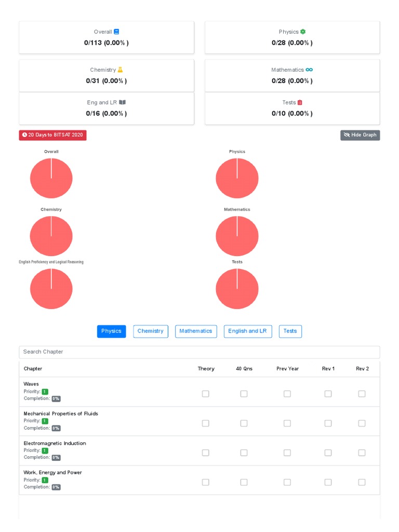Click the book icon beside Overall

tap(116, 32)
